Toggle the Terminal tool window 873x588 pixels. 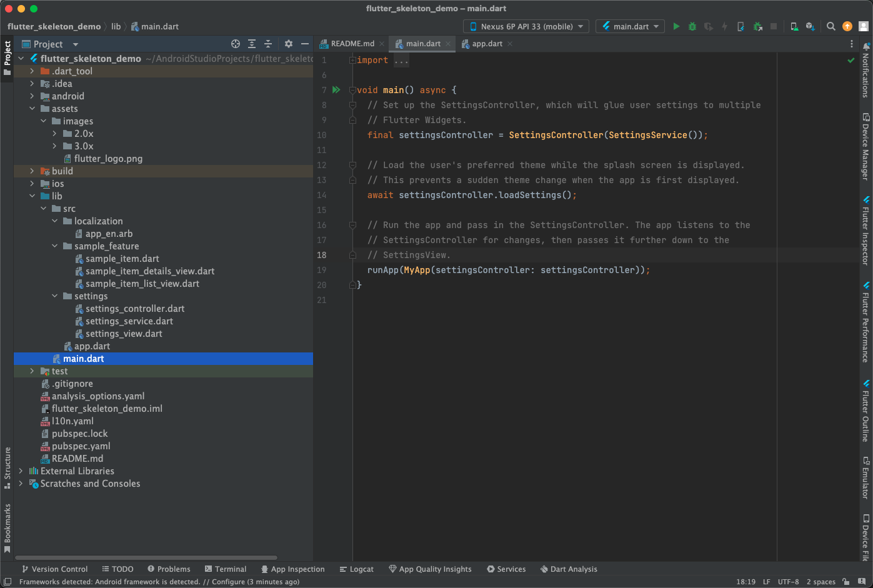point(226,569)
